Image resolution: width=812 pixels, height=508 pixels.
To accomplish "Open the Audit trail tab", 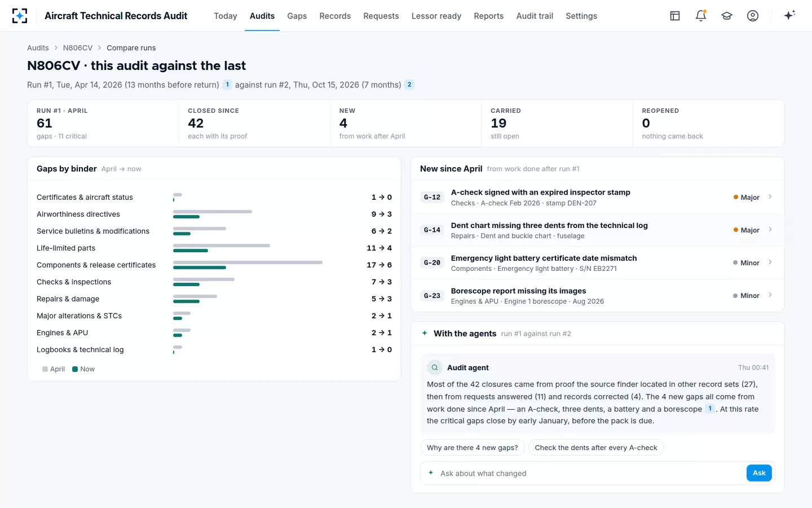I will point(535,16).
